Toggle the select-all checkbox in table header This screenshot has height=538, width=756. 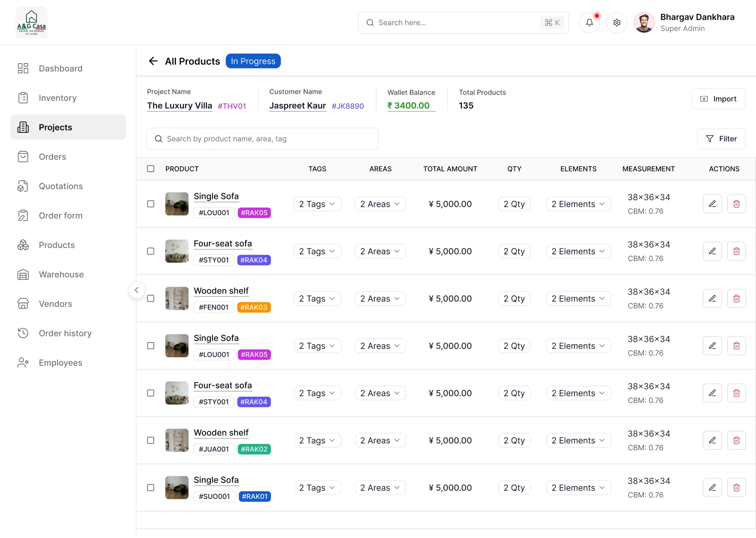tap(151, 169)
